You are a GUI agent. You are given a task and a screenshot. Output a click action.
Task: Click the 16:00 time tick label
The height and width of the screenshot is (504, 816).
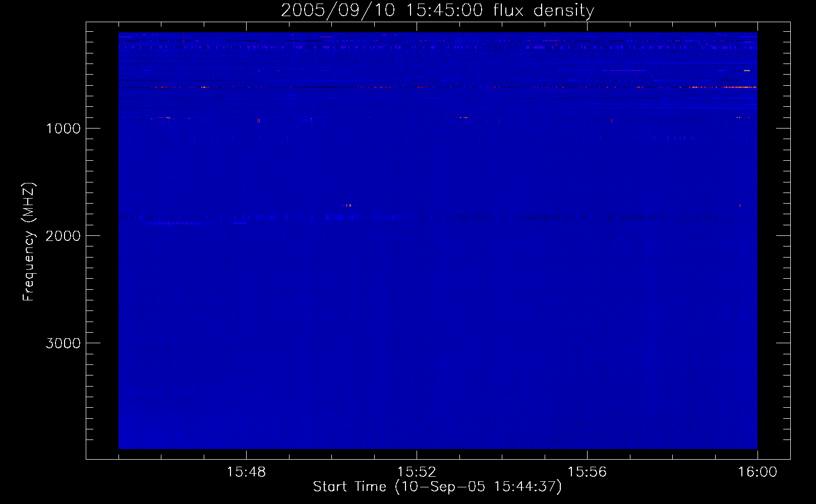click(x=757, y=472)
